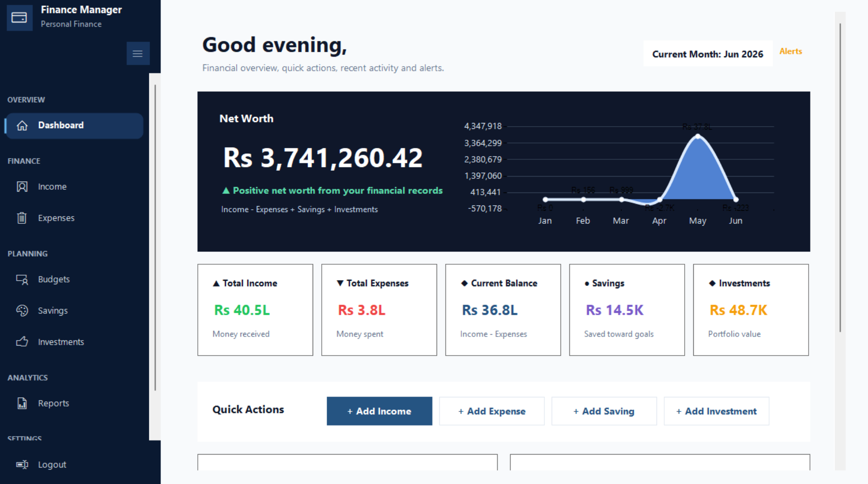Click the Expenses trash-bin icon

(x=22, y=218)
